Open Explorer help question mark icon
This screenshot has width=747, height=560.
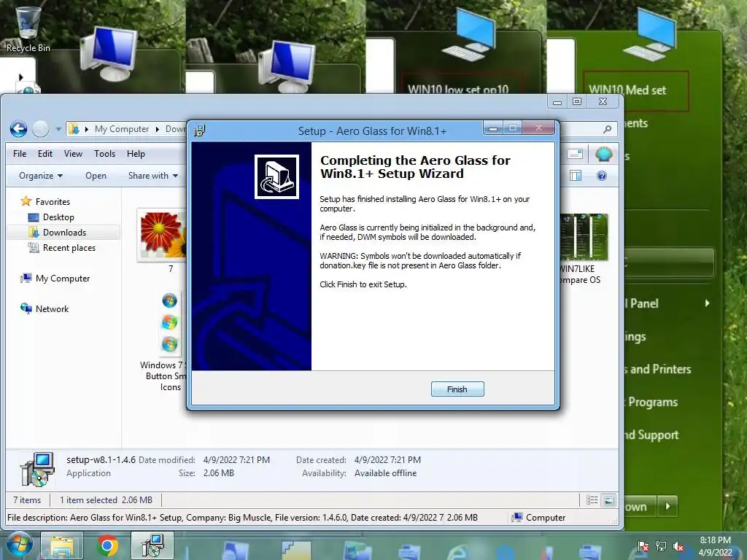602,176
